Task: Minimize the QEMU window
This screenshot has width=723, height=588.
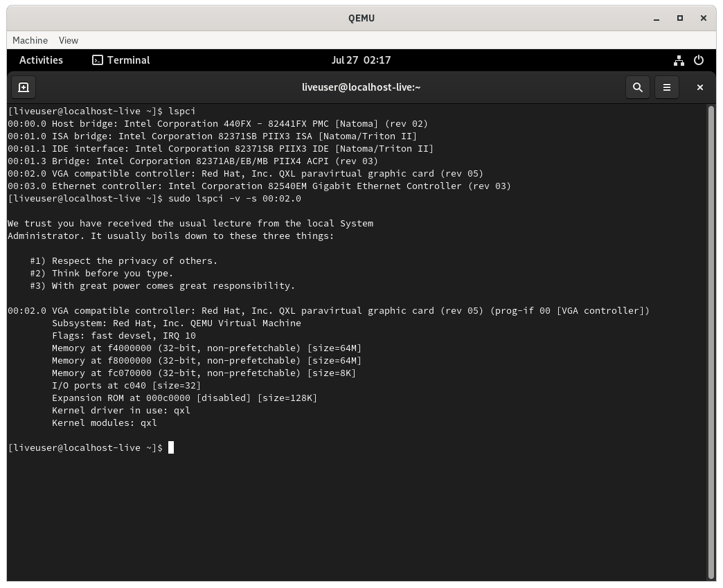Action: (656, 19)
